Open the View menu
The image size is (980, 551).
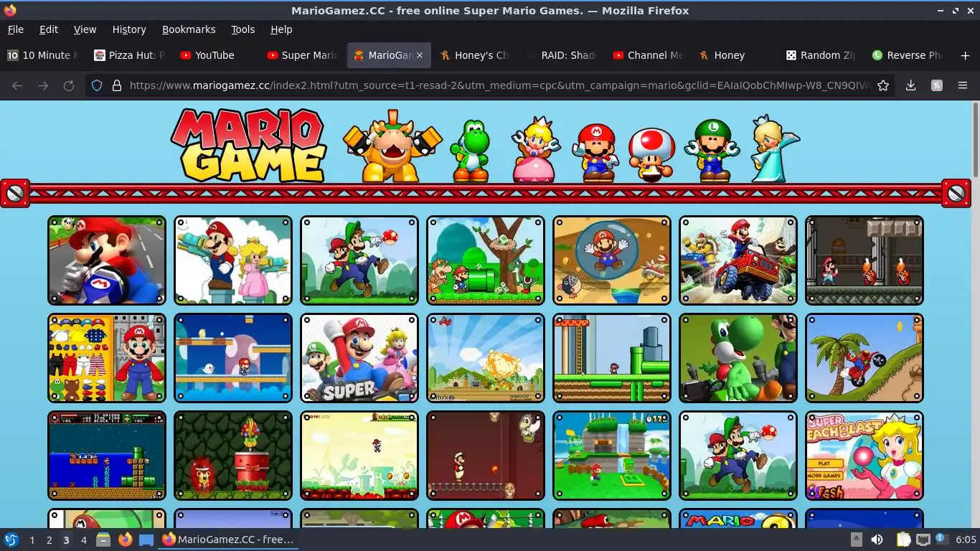click(x=85, y=29)
